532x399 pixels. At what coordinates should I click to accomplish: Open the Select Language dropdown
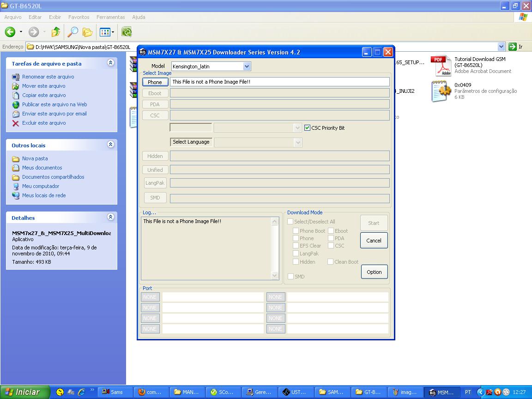click(x=298, y=142)
